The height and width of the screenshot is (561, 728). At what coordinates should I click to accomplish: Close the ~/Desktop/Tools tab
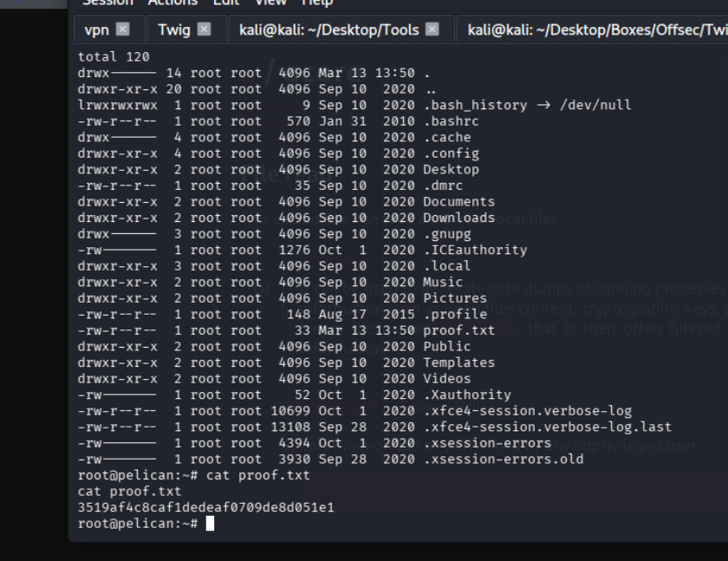[432, 30]
